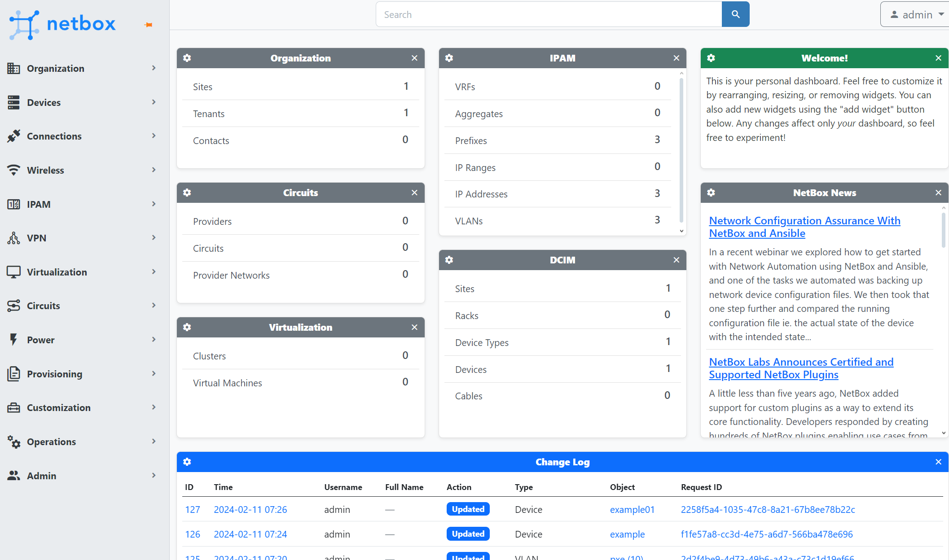Viewport: 949px width, 560px height.
Task: Open the Organization widget gear settings
Action: pos(187,58)
